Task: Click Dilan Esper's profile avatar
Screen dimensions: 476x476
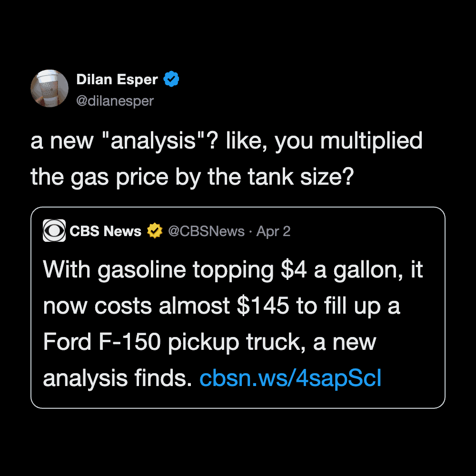Action: coord(50,89)
